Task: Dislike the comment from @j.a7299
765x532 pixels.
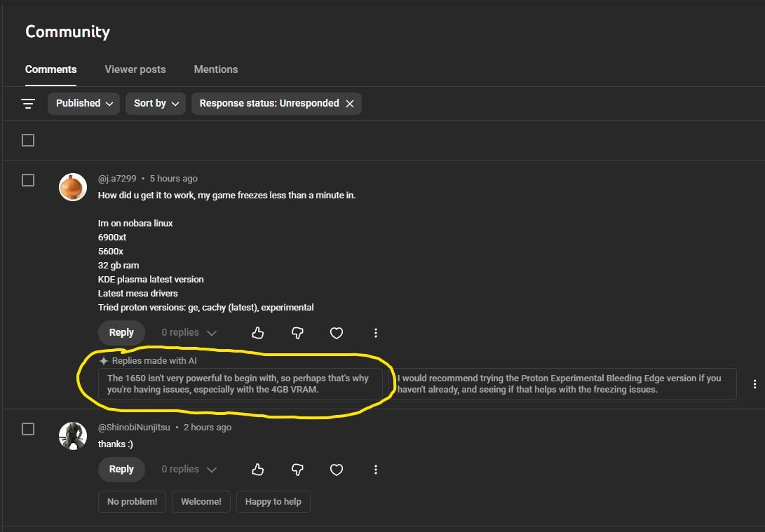Action: 297,333
